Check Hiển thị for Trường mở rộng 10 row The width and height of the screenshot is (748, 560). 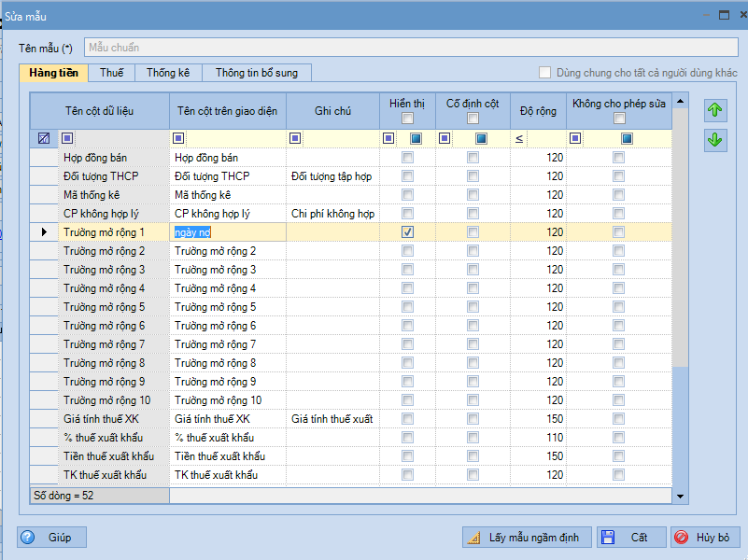click(x=407, y=400)
